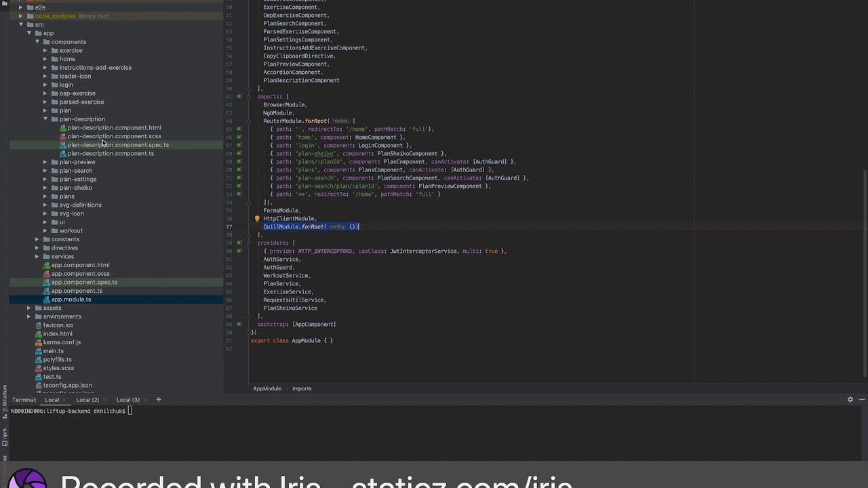The image size is (868, 488).
Task: Click HttpClientModule in imports array
Action: 289,218
